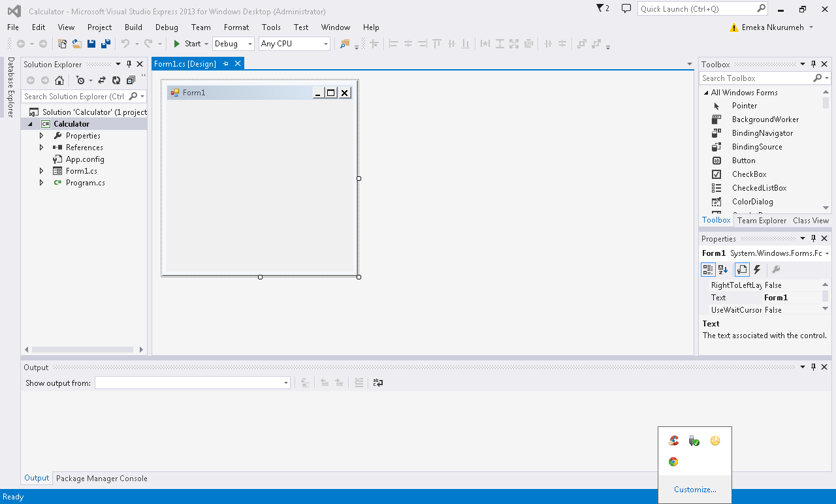Open the Debug menu
836x504 pixels.
tap(167, 27)
